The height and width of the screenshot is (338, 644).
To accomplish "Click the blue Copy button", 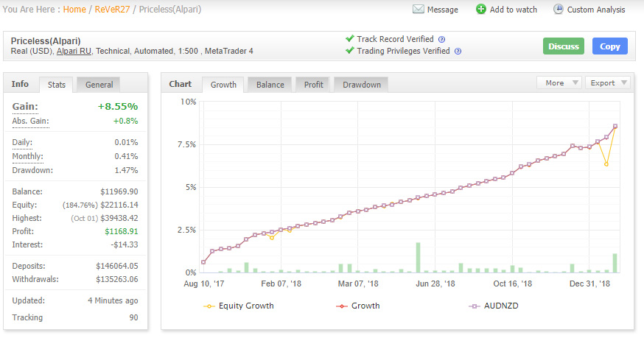I will [x=610, y=46].
